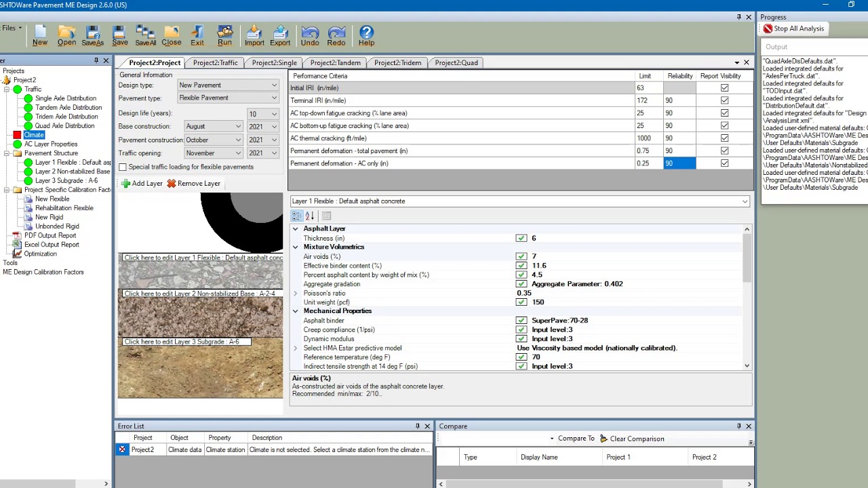This screenshot has height=488, width=868.
Task: Click the Optimization tree icon
Action: pyautogui.click(x=17, y=253)
